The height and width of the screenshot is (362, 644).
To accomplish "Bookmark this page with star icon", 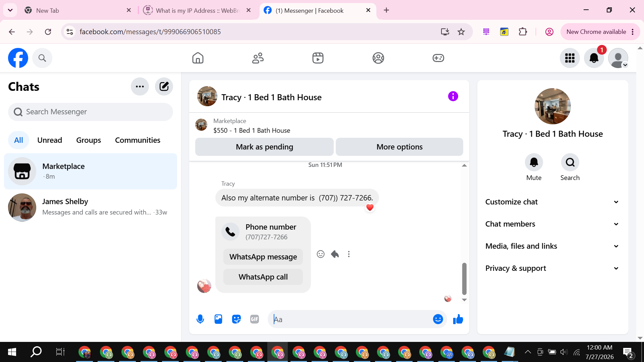I will tap(461, 32).
